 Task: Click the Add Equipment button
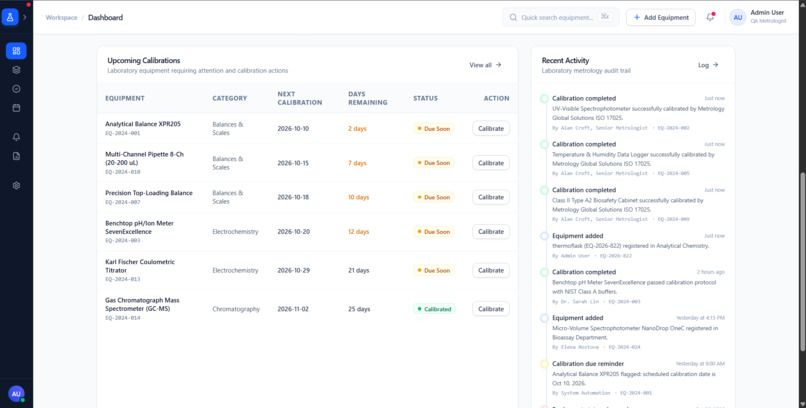(x=661, y=17)
